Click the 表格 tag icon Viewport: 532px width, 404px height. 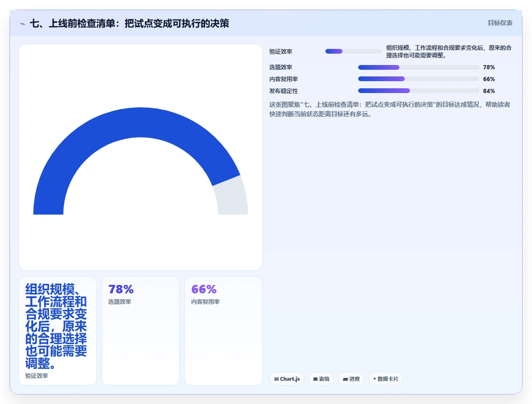point(315,379)
